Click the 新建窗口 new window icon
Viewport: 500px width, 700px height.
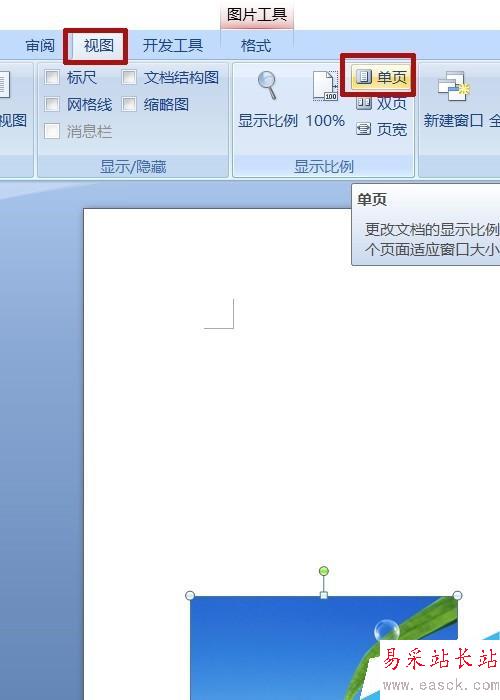click(454, 99)
